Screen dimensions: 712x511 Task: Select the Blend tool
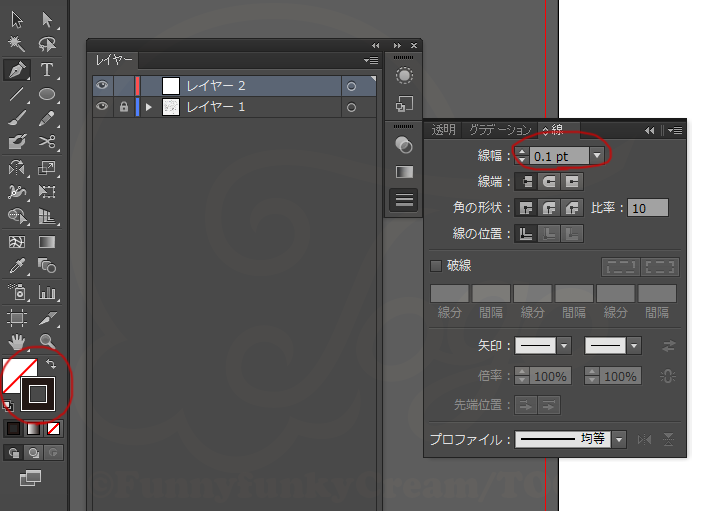[47, 266]
